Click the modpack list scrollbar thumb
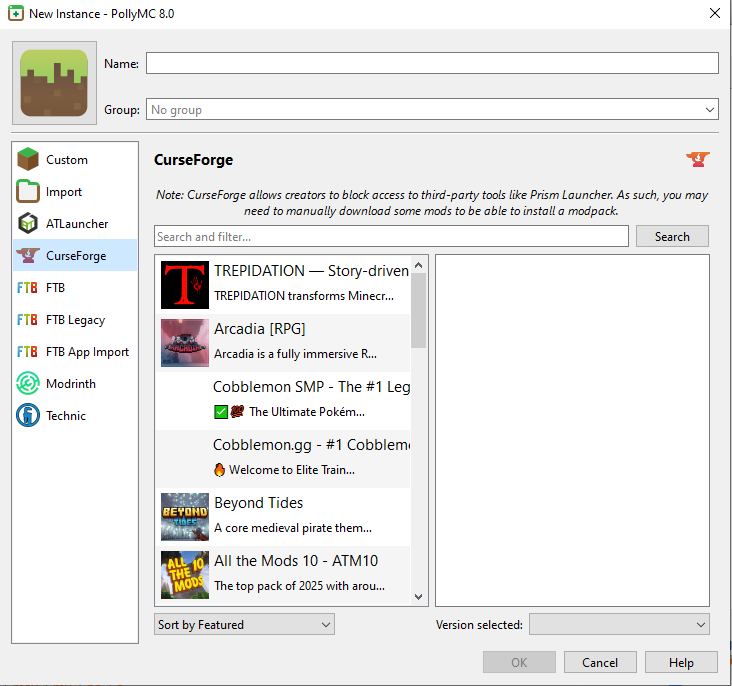The width and height of the screenshot is (732, 686). (x=419, y=311)
